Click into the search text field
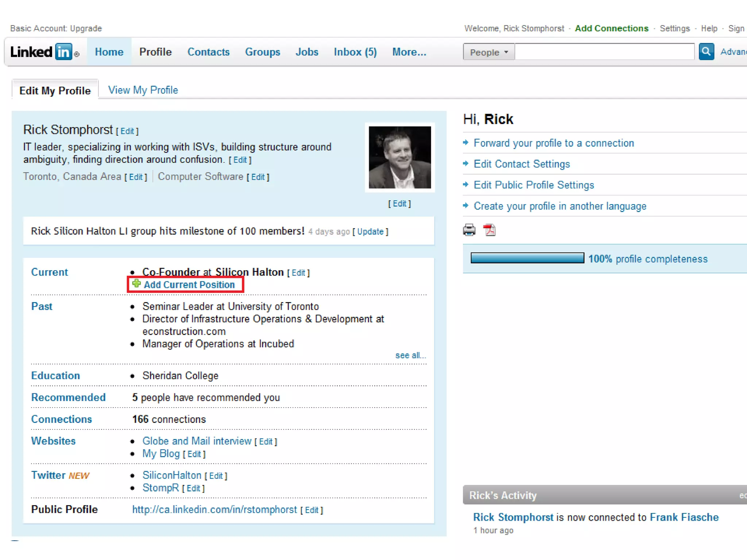 pyautogui.click(x=604, y=51)
